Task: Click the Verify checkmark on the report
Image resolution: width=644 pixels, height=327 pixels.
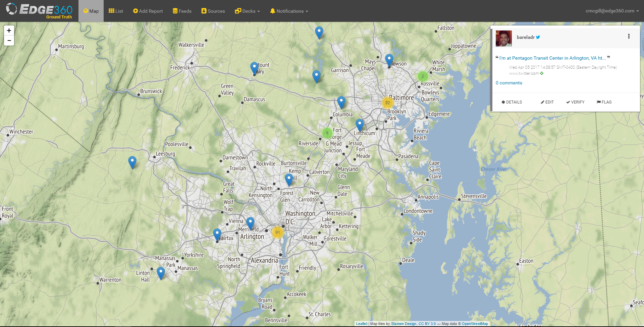Action: pos(575,102)
